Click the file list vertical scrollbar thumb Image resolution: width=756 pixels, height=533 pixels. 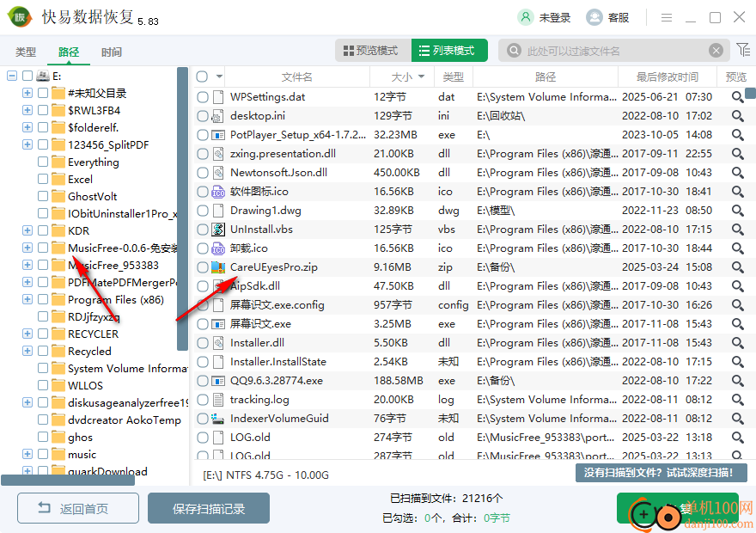tap(750, 93)
